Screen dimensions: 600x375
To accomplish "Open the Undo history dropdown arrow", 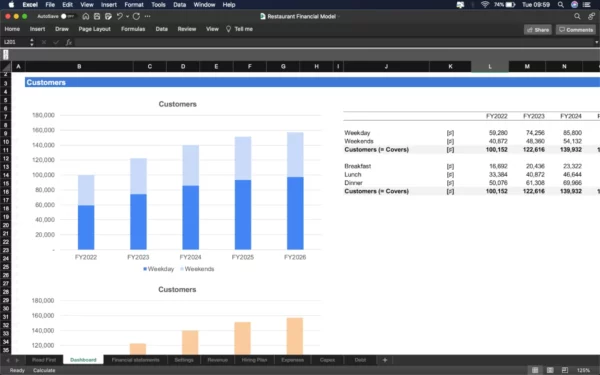I will click(127, 16).
